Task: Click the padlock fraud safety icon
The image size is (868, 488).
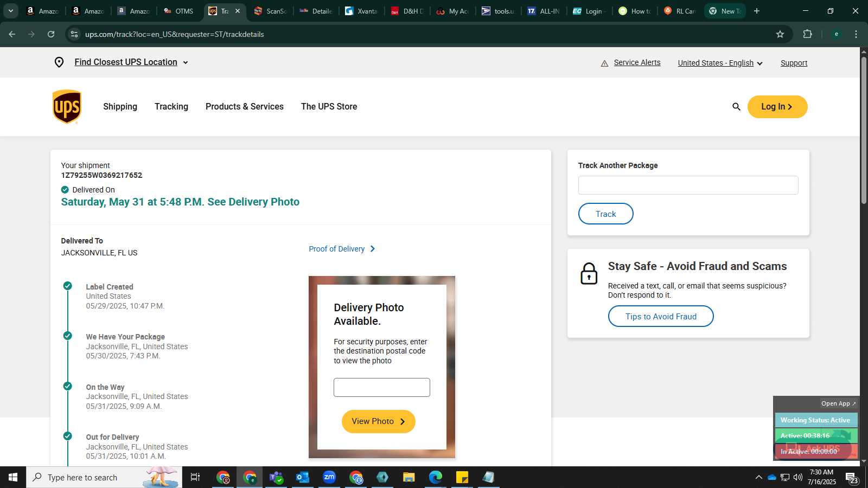Action: 589,274
